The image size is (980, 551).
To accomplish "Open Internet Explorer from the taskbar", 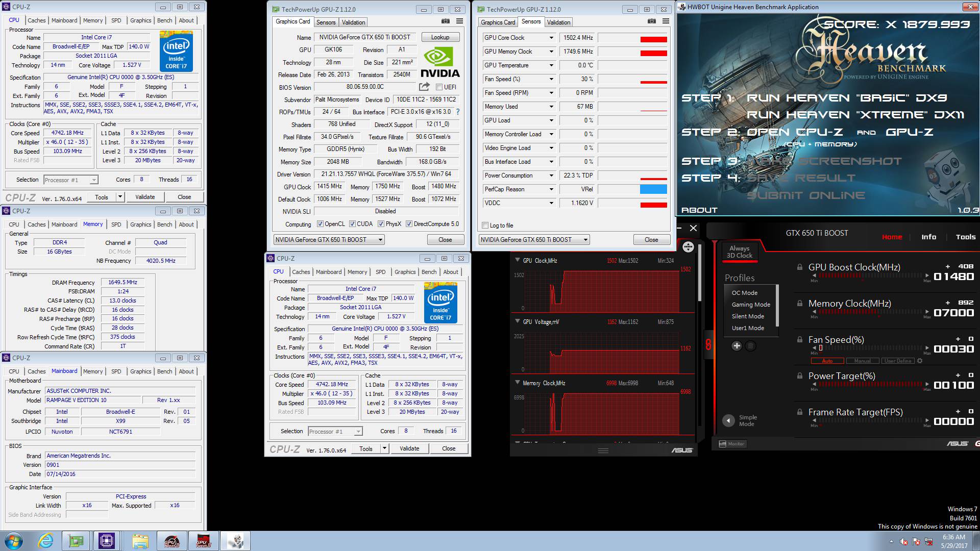I will 45,541.
